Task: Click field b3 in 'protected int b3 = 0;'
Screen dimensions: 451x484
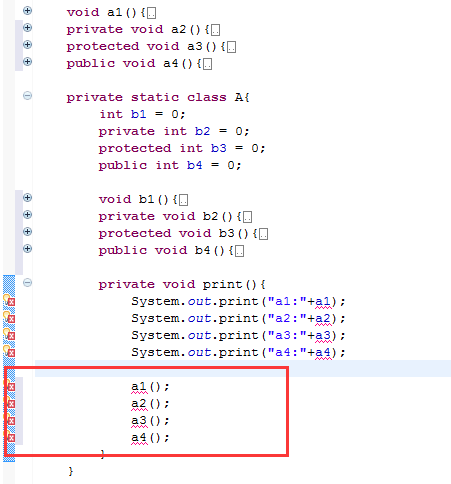Action: [x=219, y=148]
